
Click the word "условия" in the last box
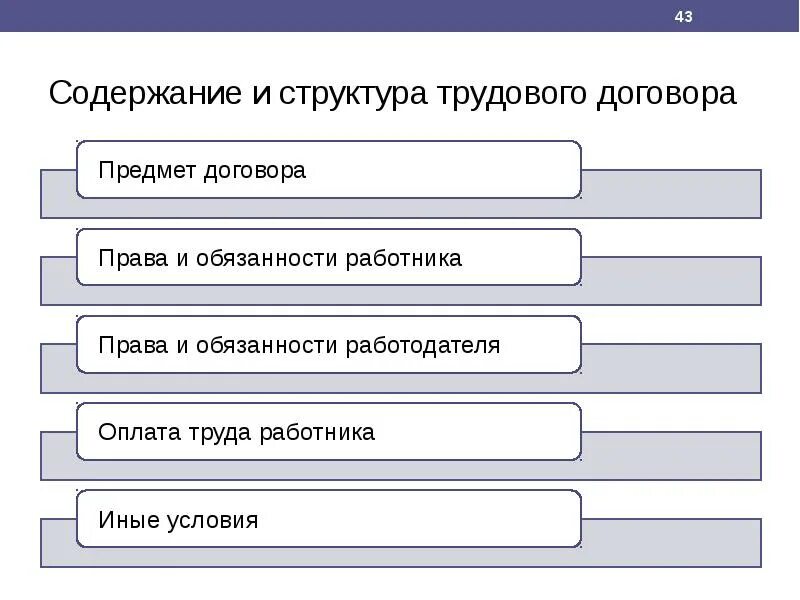coord(213,521)
